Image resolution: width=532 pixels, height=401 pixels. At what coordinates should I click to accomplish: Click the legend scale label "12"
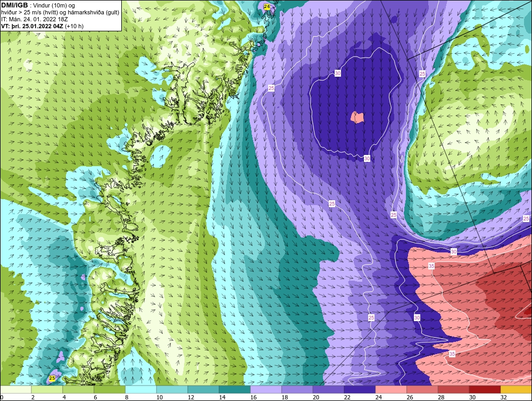(190, 397)
